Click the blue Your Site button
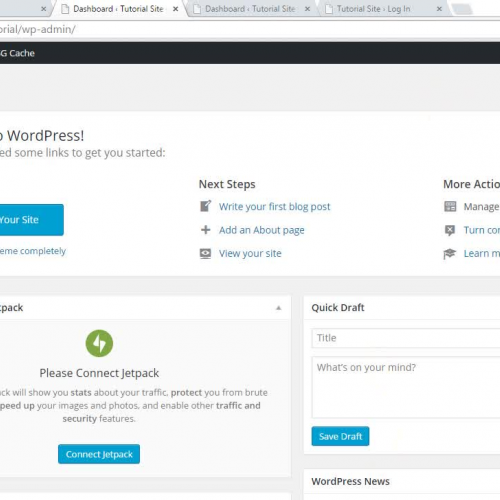Image resolution: width=500 pixels, height=500 pixels. point(31,220)
